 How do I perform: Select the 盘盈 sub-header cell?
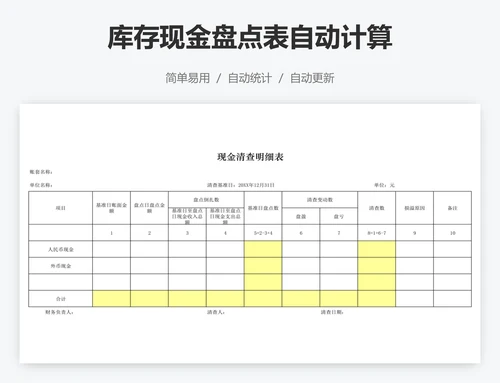click(301, 216)
